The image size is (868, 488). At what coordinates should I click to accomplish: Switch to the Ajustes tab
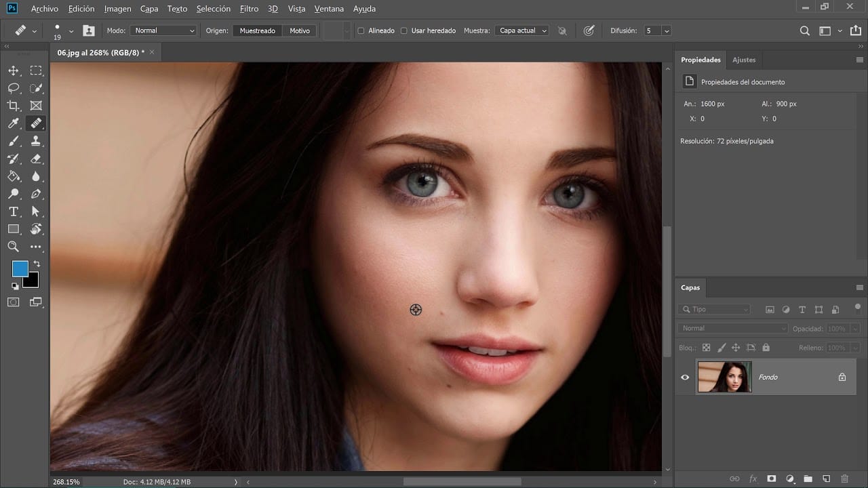pyautogui.click(x=744, y=60)
